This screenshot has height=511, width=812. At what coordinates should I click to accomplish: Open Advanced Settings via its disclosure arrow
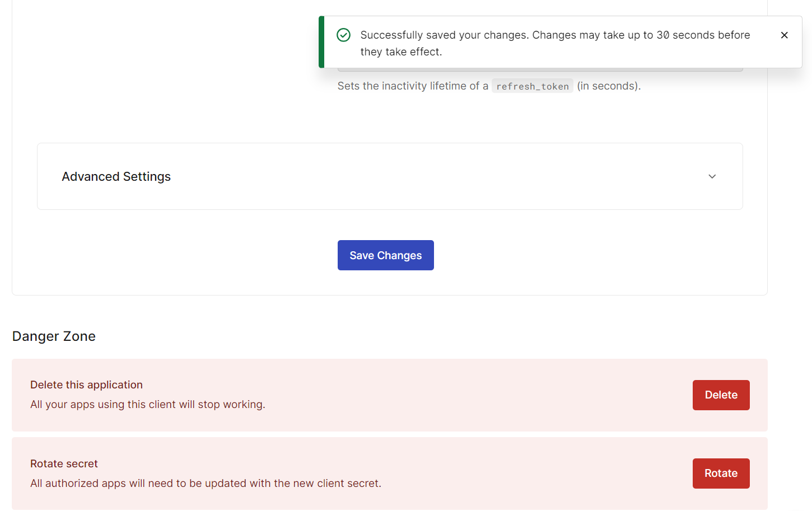tap(712, 176)
